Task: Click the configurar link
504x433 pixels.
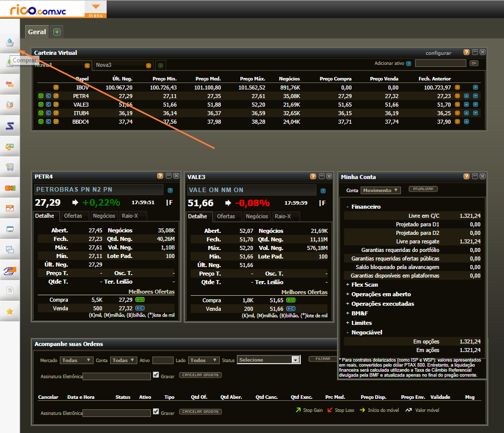Action: (x=438, y=53)
